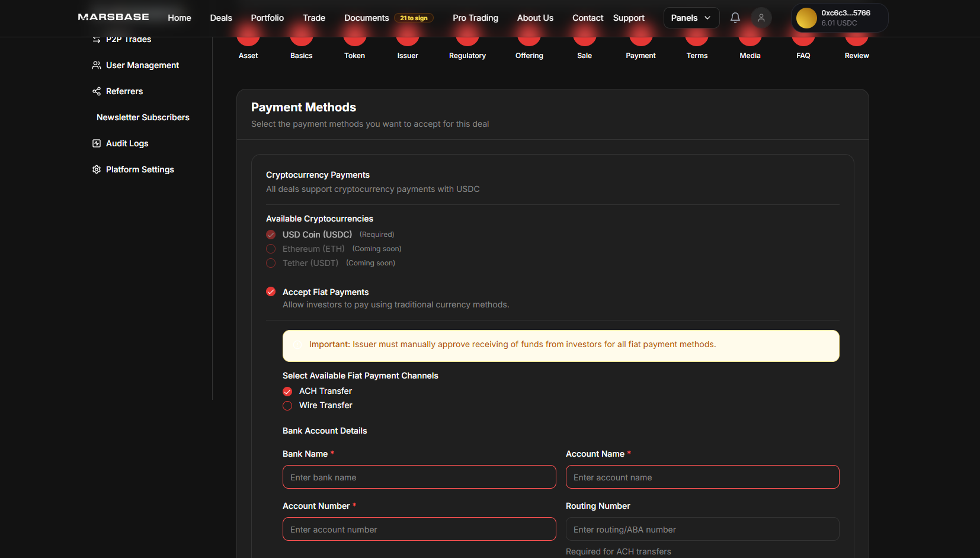Select the Ethereum (ETH) cryptocurrency option
This screenshot has height=558, width=980.
click(271, 249)
